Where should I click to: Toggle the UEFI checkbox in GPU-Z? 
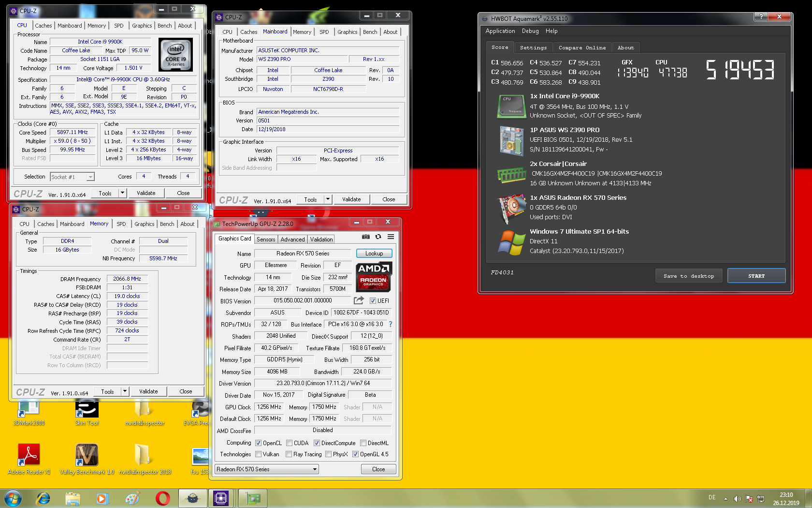pyautogui.click(x=373, y=300)
